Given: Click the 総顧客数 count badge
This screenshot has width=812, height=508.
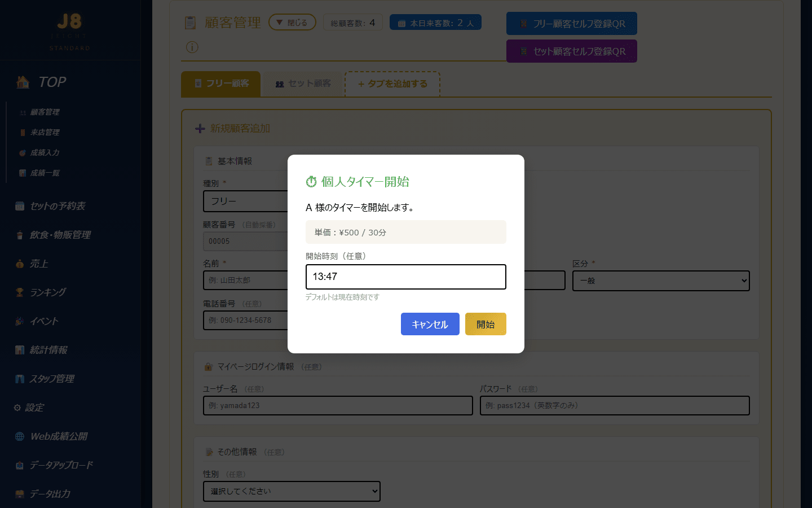Looking at the screenshot, I should coord(353,23).
